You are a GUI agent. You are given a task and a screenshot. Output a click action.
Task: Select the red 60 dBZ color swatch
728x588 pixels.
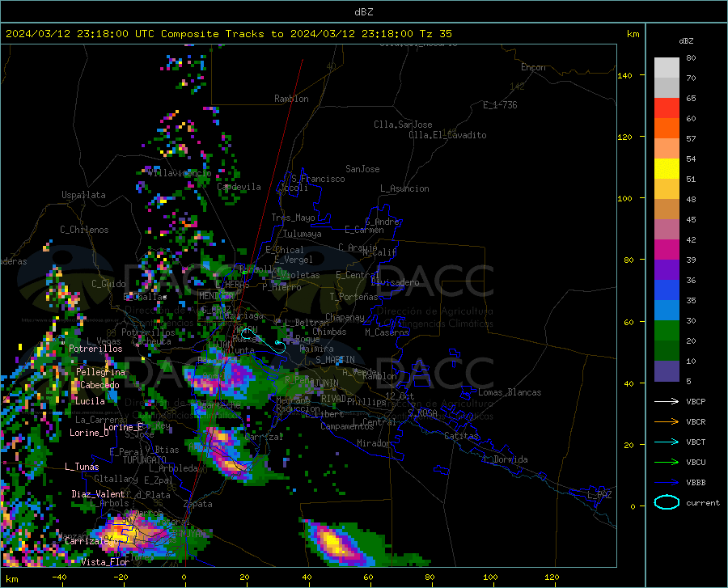point(667,108)
